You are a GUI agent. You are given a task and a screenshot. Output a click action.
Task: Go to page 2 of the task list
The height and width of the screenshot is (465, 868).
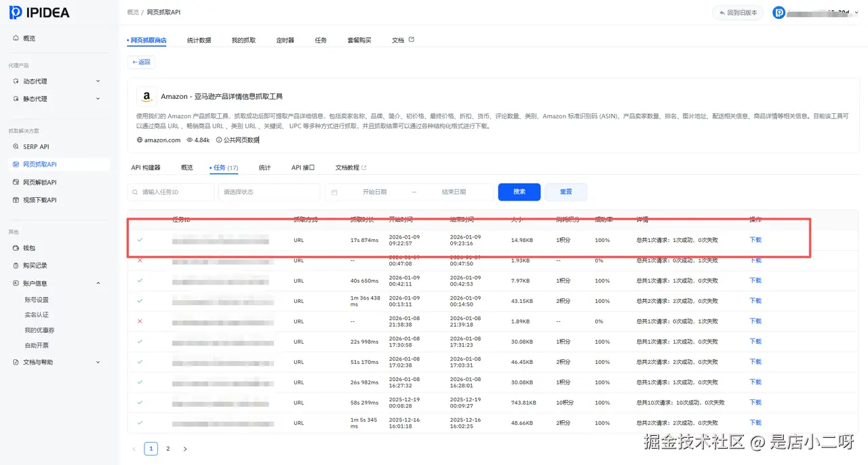[168, 449]
